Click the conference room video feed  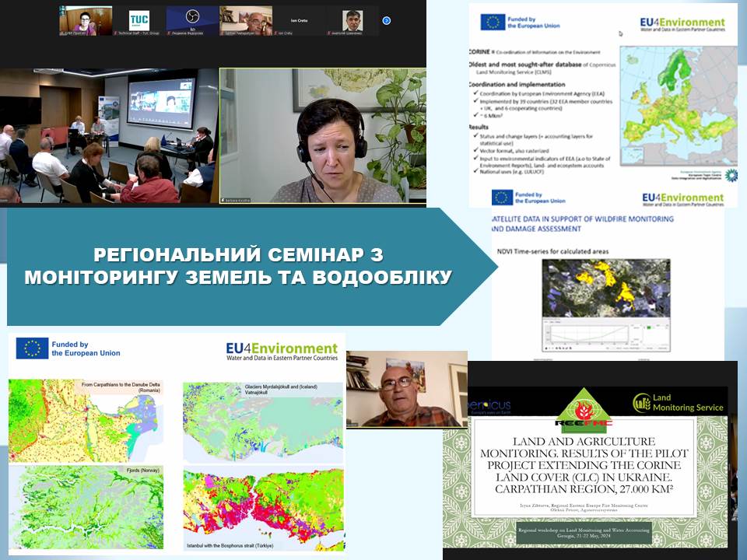pos(109,136)
